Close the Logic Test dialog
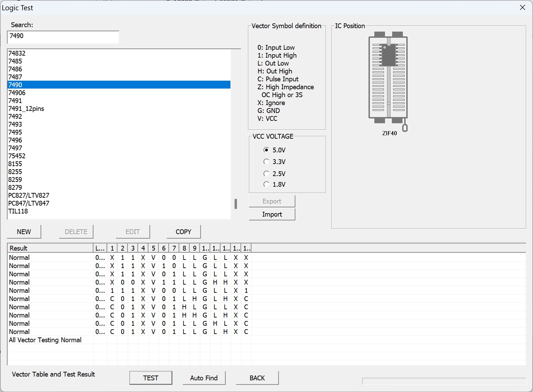The image size is (533, 392). tap(522, 8)
